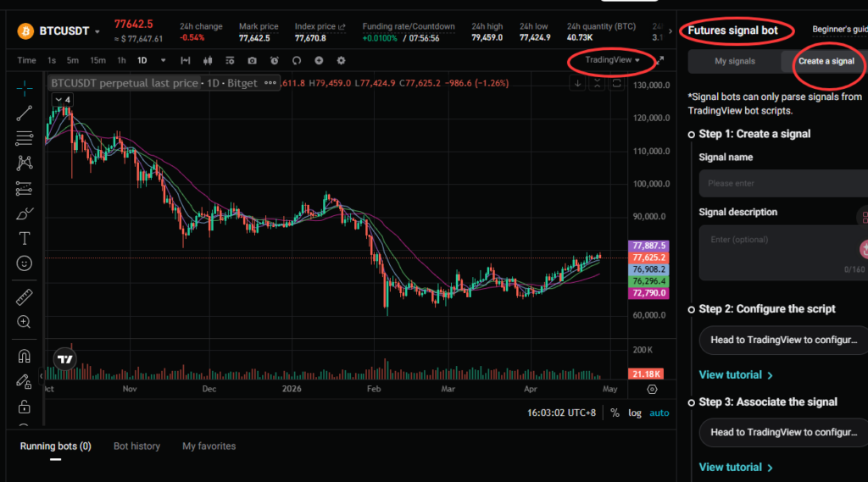This screenshot has width=868, height=482.
Task: Collapse the drawing toolbar side arrow
Action: click(x=41, y=376)
